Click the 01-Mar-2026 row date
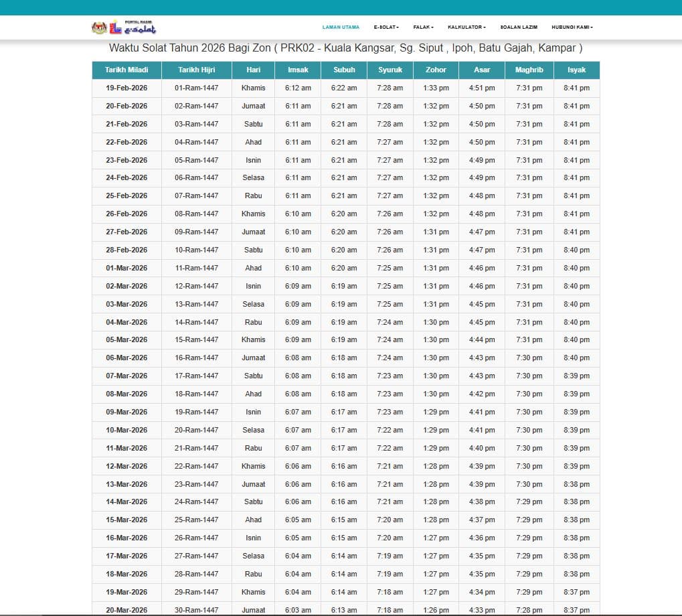 click(x=126, y=268)
